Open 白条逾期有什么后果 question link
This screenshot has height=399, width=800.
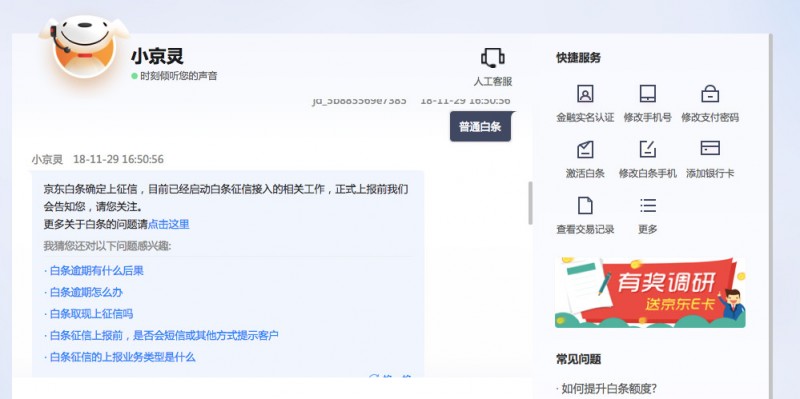click(96, 270)
